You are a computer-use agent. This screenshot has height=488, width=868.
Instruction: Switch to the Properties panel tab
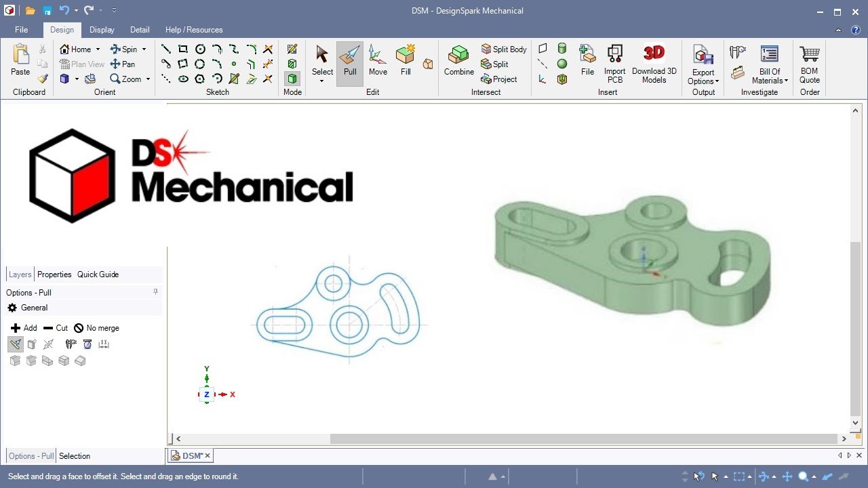pos(54,274)
